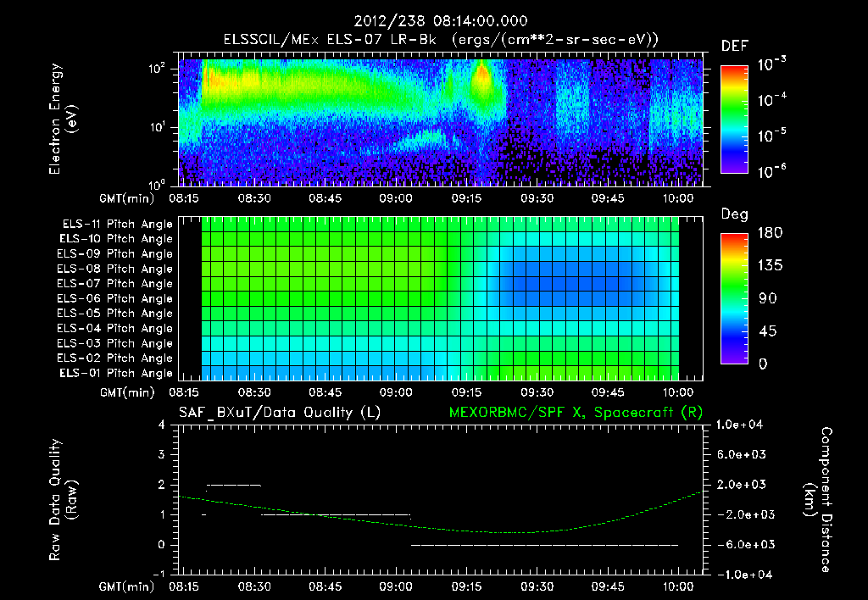
Task: Click the ELS-11 Pitch Angle row label
Action: (117, 225)
